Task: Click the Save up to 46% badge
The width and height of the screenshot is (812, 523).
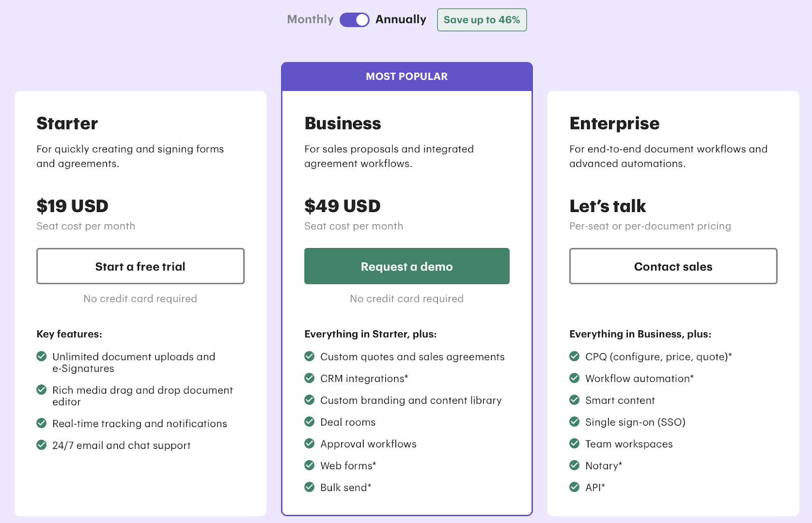Action: click(x=481, y=19)
